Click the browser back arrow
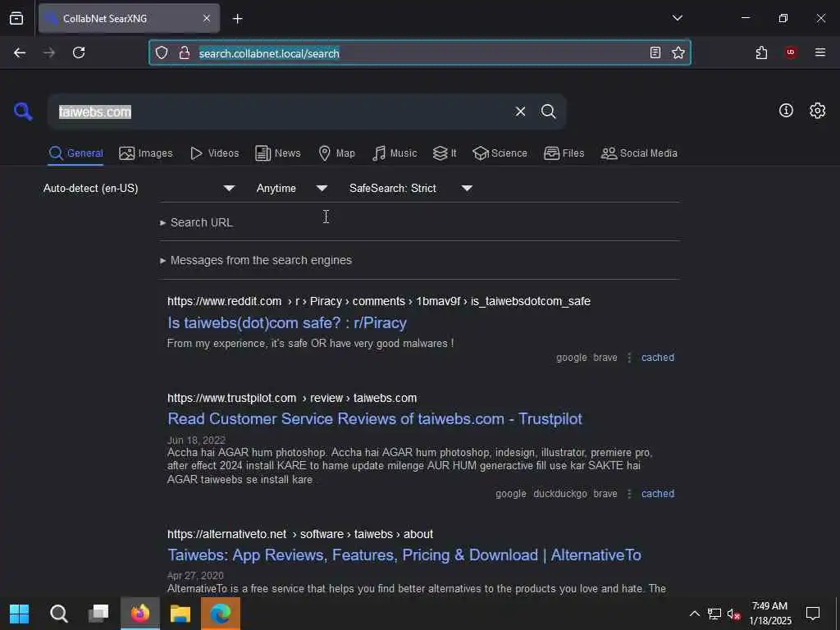The image size is (840, 630). (x=20, y=52)
